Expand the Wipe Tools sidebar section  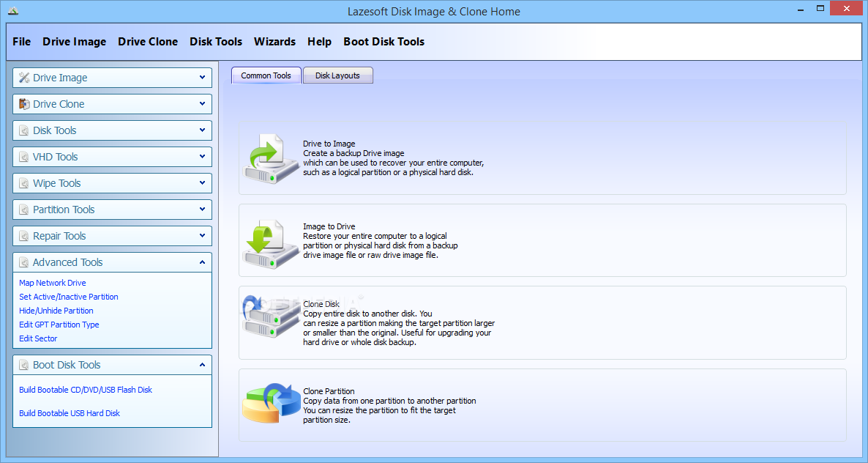(202, 182)
